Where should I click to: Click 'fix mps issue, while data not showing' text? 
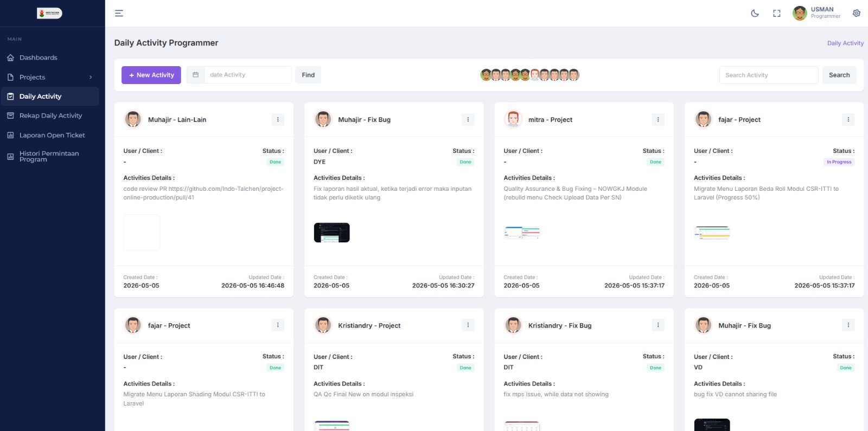pos(556,395)
